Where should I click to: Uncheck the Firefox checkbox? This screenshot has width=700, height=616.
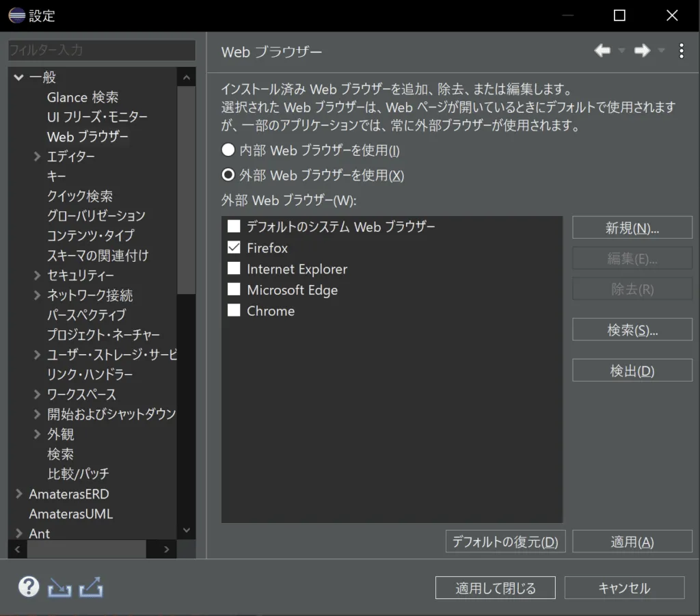[x=234, y=247]
